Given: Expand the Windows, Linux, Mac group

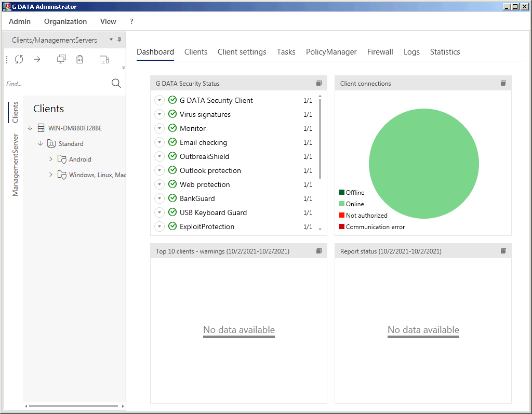Looking at the screenshot, I should 51,175.
